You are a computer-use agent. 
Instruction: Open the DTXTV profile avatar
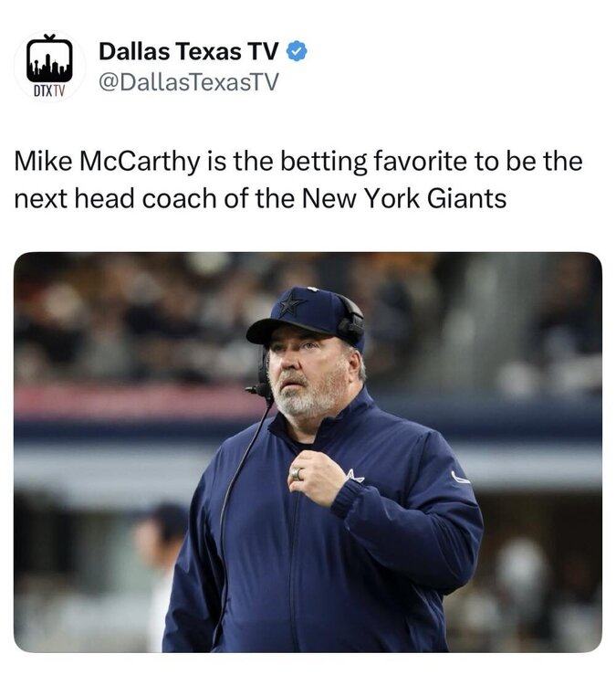pos(49,66)
